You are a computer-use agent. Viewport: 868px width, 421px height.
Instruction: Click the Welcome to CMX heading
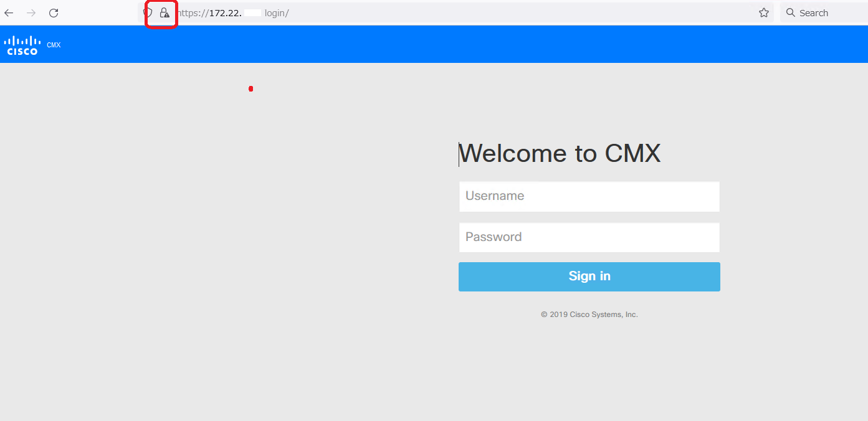[560, 153]
